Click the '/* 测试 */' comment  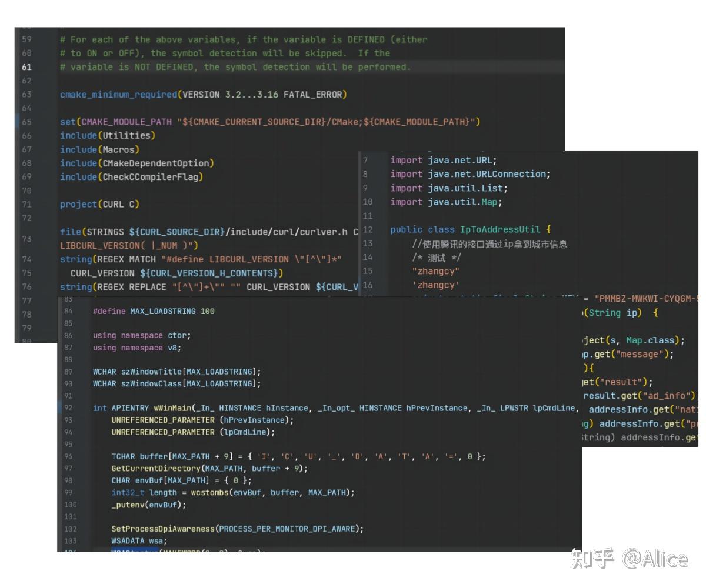tap(437, 258)
